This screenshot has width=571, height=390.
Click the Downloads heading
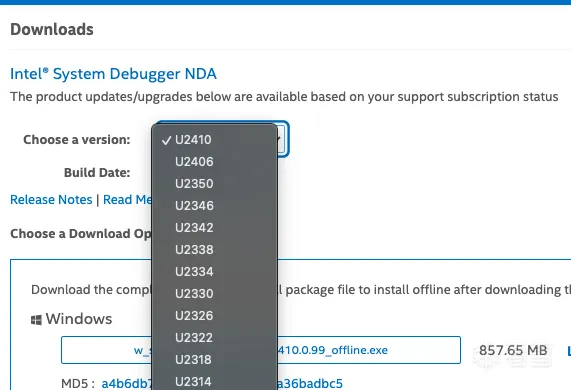tap(52, 29)
